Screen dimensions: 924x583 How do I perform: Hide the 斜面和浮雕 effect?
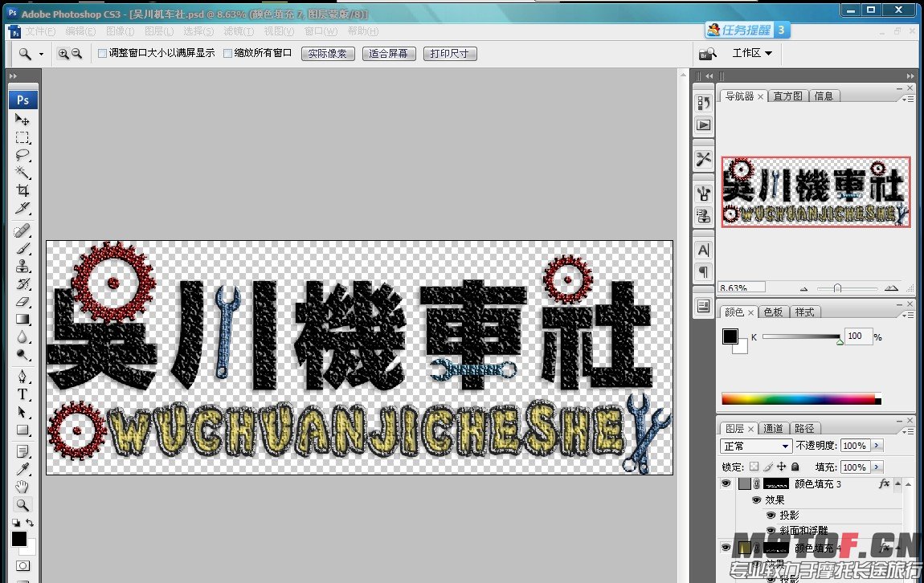coord(771,530)
